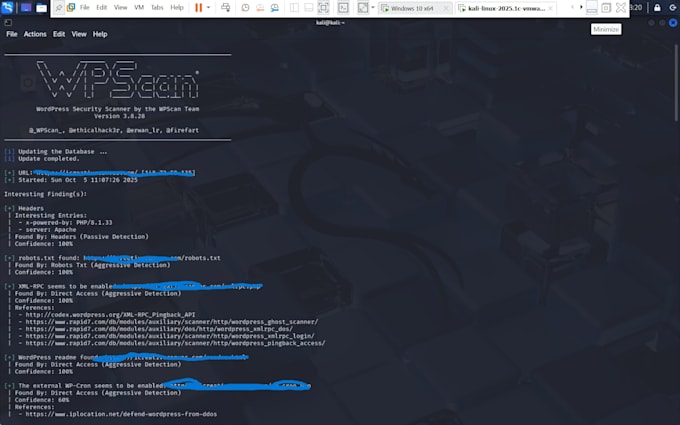Click 'Found By: Robots Txt (Aggressive Detection)' line
This screenshot has width=680, height=425.
tap(92, 265)
